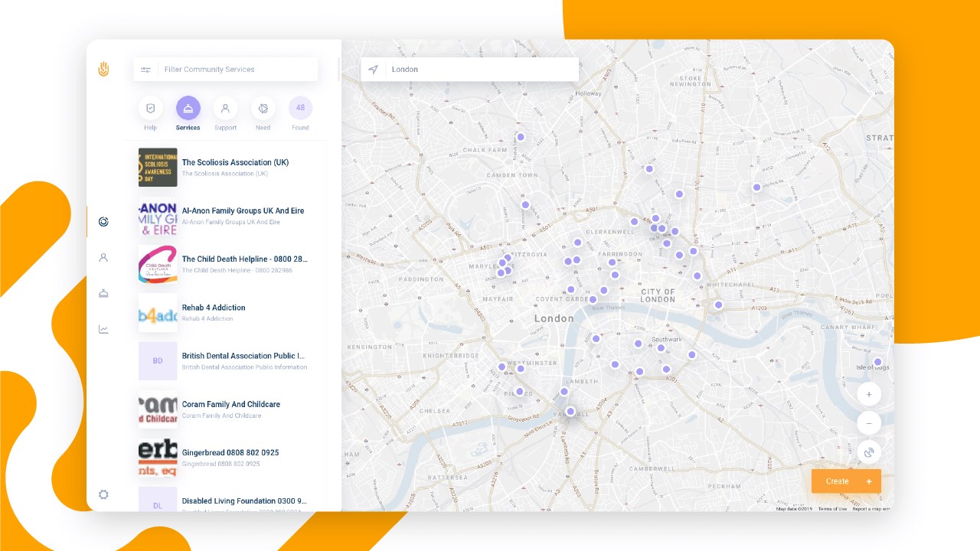The image size is (980, 551).
Task: Click the BD initials avatar
Action: (158, 361)
